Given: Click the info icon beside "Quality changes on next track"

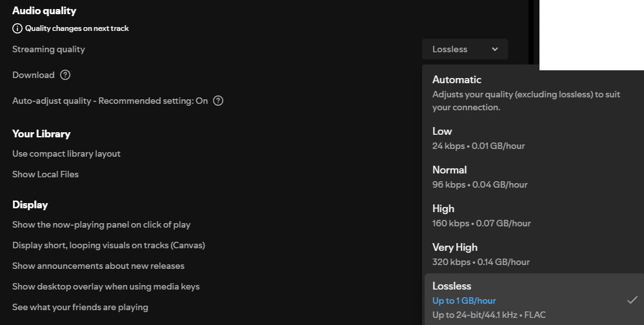Looking at the screenshot, I should pos(17,28).
